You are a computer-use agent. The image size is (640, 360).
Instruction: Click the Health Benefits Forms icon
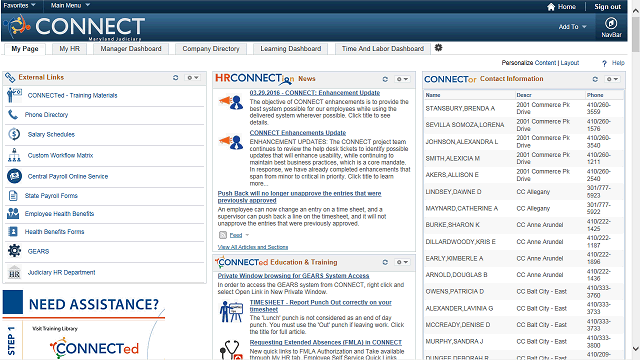[13, 231]
